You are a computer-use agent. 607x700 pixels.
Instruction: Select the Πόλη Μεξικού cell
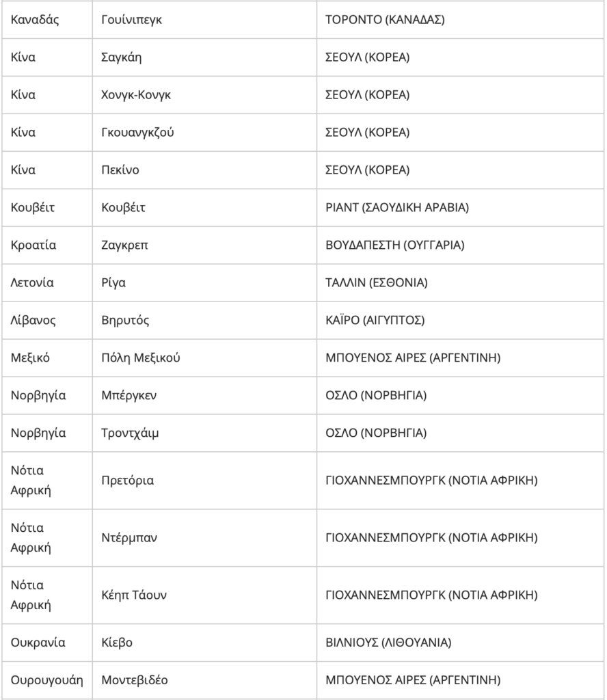click(204, 358)
